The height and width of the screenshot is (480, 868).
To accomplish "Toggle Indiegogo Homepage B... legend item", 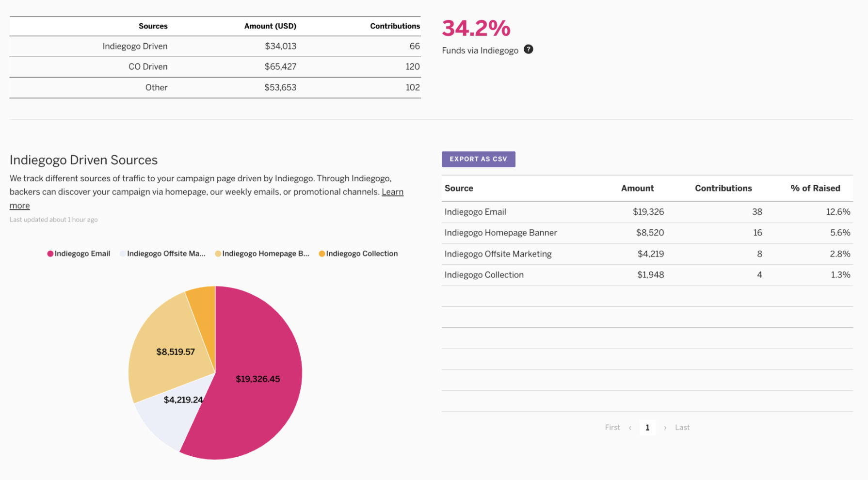I will tap(262, 254).
